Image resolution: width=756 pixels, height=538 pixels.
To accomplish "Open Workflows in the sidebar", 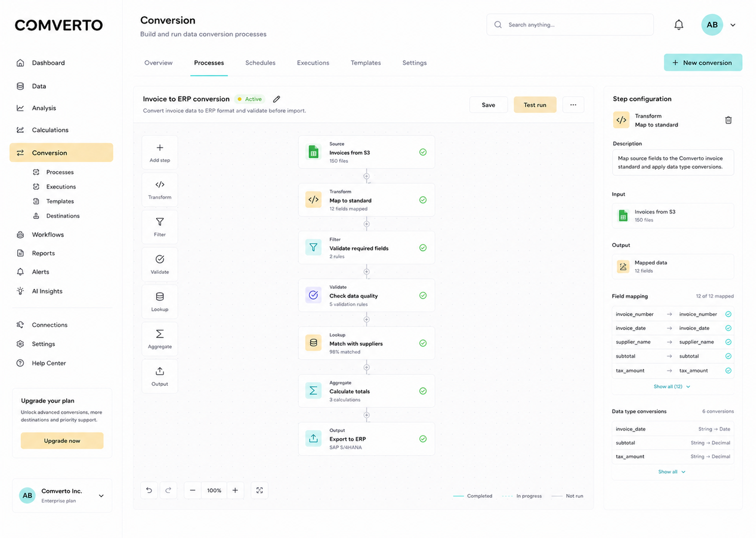I will (48, 234).
